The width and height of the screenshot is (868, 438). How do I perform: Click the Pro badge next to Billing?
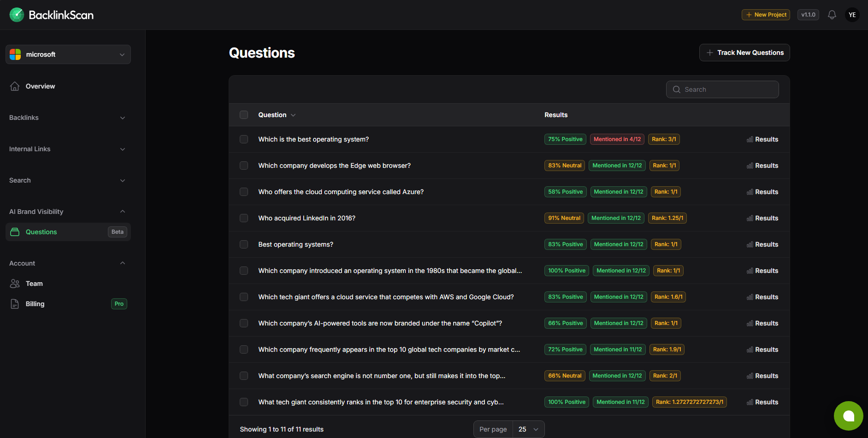click(x=119, y=304)
